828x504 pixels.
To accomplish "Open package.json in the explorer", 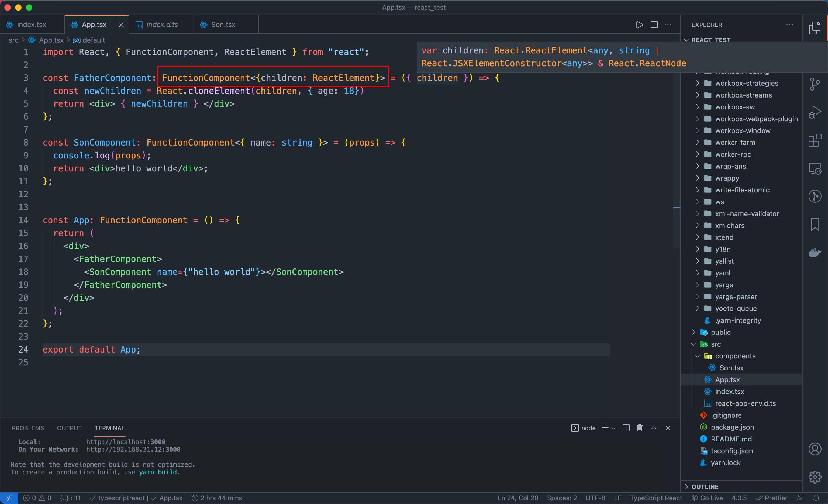I will [732, 427].
